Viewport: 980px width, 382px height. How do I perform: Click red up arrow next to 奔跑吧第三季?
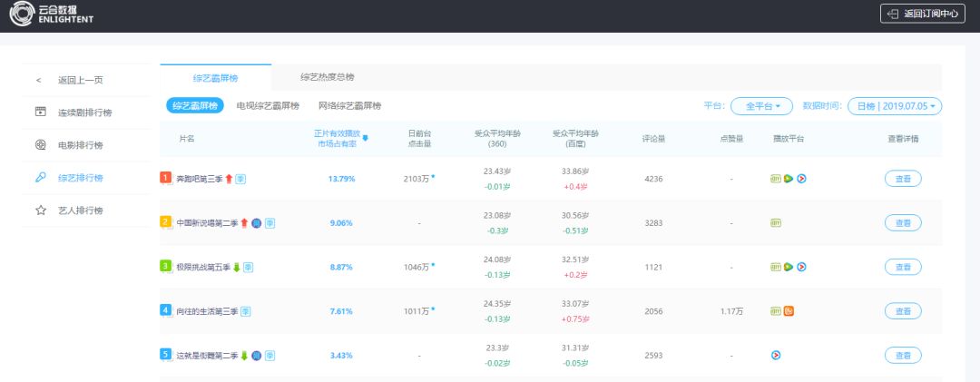229,179
